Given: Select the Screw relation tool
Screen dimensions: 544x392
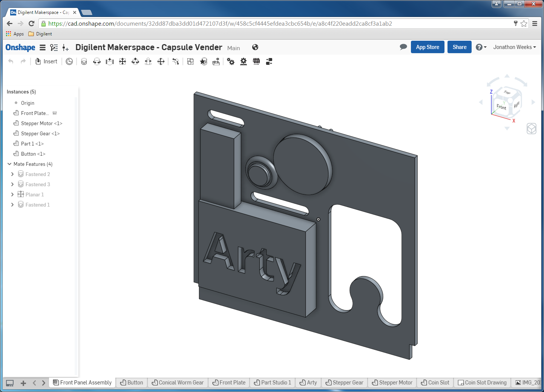Looking at the screenshot, I should 256,61.
